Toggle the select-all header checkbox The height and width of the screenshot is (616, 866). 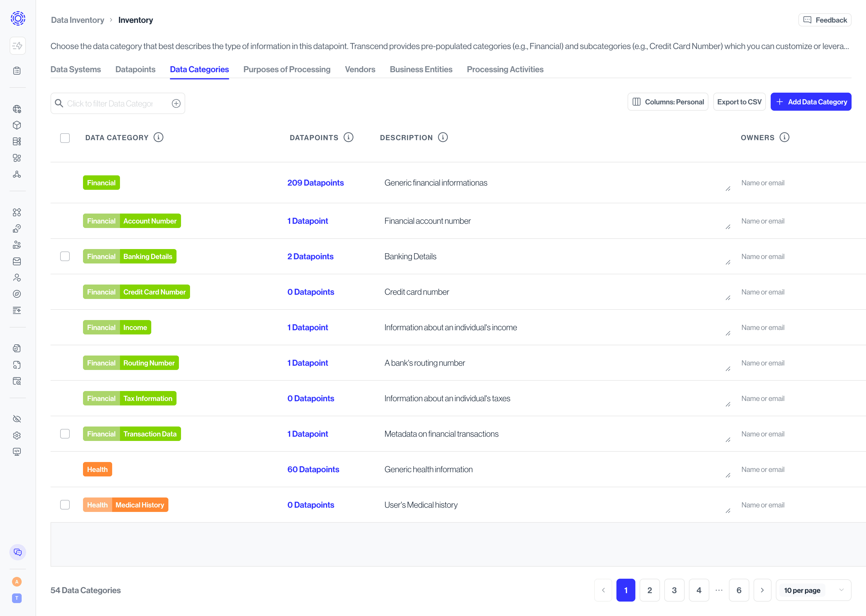pyautogui.click(x=65, y=138)
